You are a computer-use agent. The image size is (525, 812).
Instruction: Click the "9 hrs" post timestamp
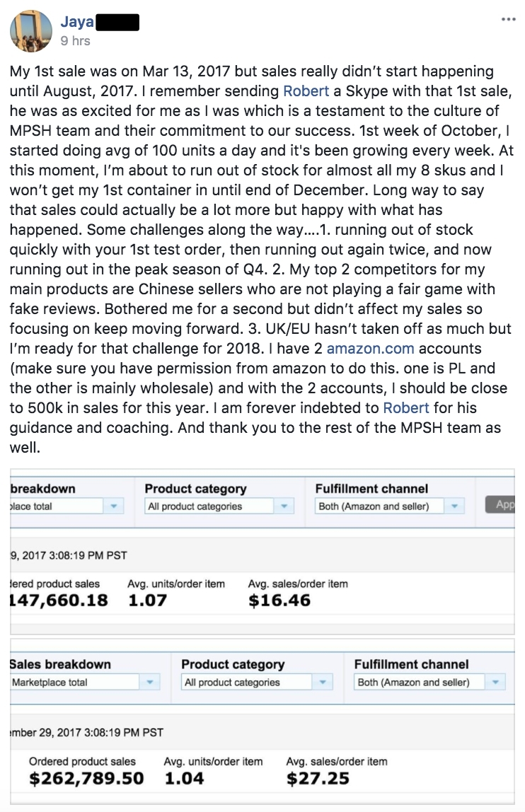pos(76,41)
